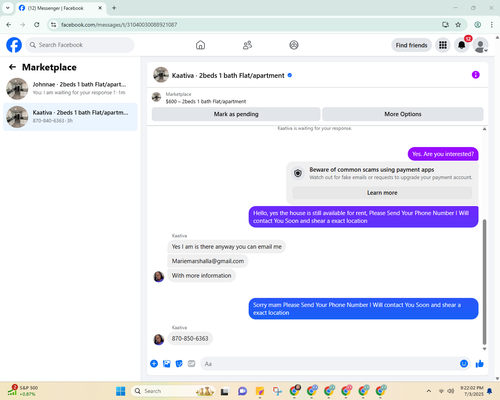500x400 pixels.
Task: Click the email Mariemarshalla@gmail.com message
Action: click(x=208, y=261)
